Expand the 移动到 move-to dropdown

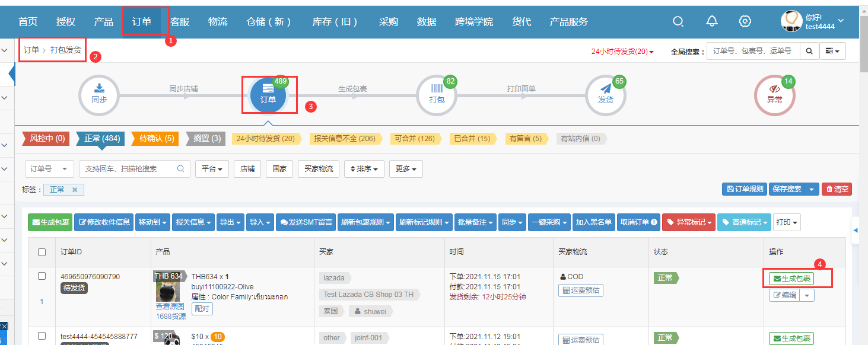coord(153,222)
